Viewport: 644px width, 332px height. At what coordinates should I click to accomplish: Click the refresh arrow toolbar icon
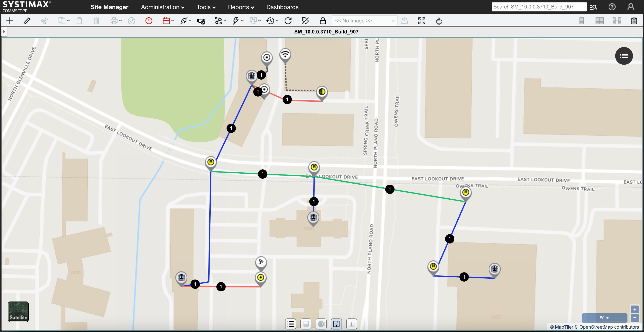coord(288,21)
